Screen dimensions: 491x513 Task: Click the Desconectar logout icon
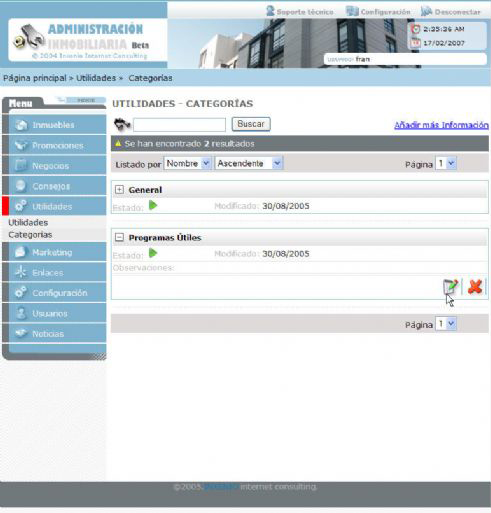tap(426, 11)
